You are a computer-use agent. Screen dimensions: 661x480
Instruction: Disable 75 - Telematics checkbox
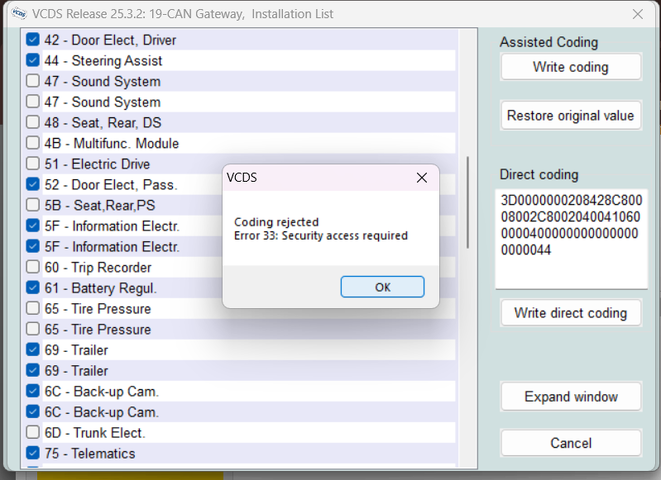click(x=33, y=453)
